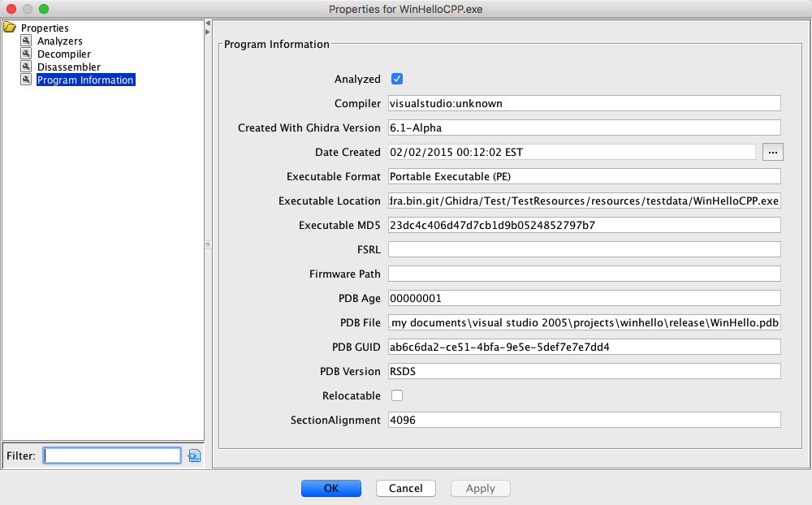Select Decompiler in the properties tree
This screenshot has height=505, width=812.
click(x=63, y=54)
